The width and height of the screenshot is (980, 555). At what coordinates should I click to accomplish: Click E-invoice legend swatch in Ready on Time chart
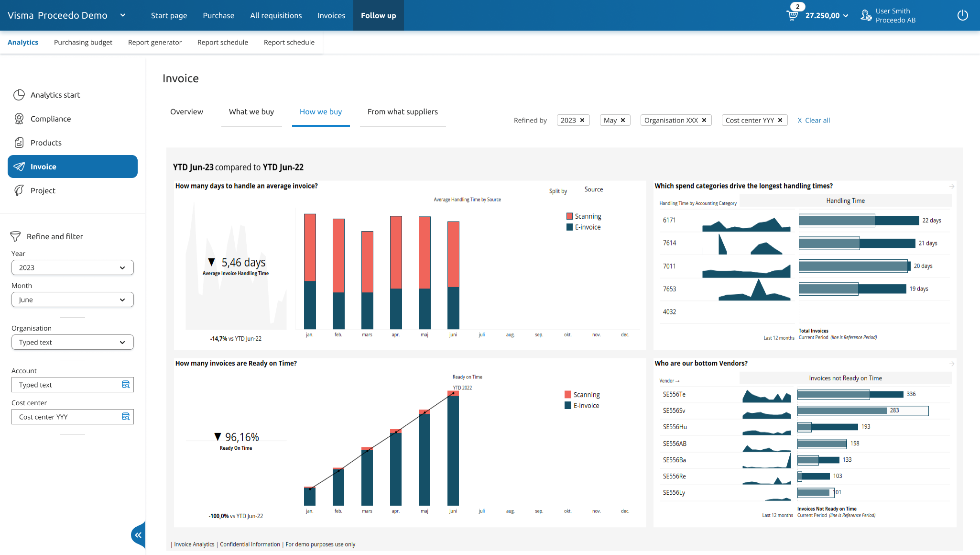coord(568,406)
